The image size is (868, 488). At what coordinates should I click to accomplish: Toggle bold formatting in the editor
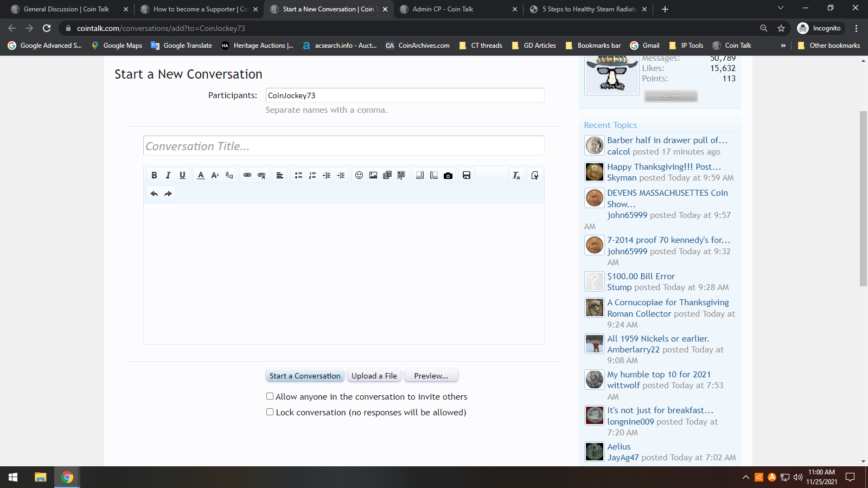point(154,175)
